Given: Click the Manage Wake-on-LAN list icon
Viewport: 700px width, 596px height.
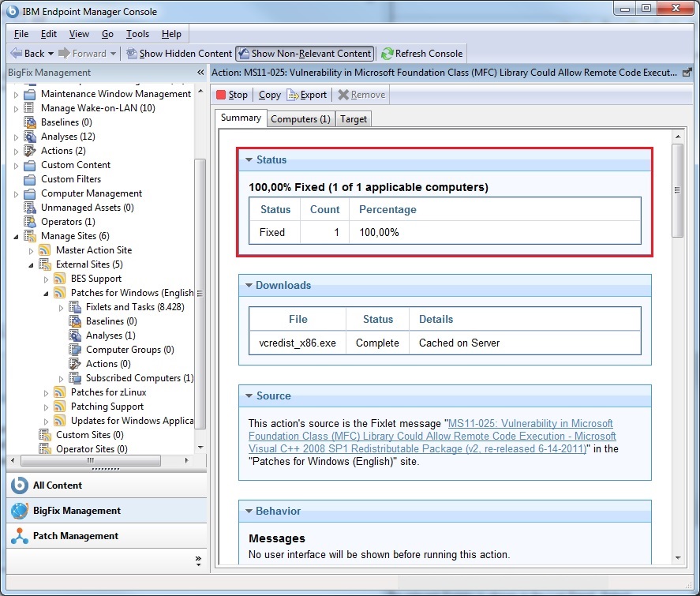Looking at the screenshot, I should click(x=28, y=107).
